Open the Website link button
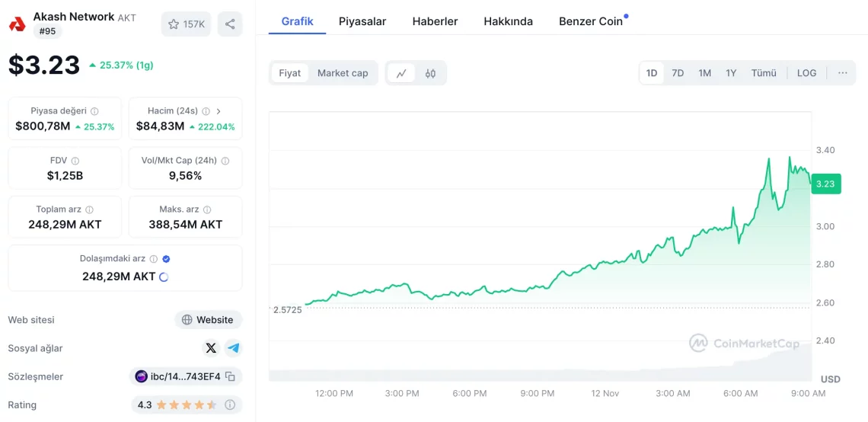868x422 pixels. [x=208, y=320]
